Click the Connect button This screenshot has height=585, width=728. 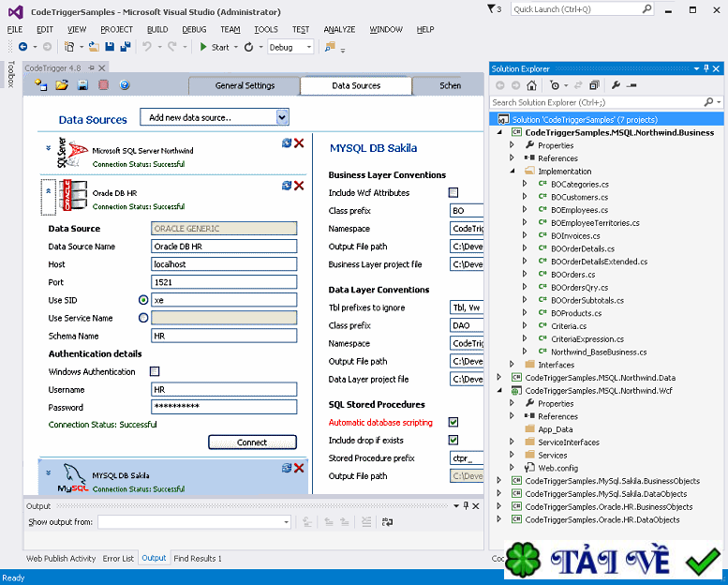[x=252, y=442]
